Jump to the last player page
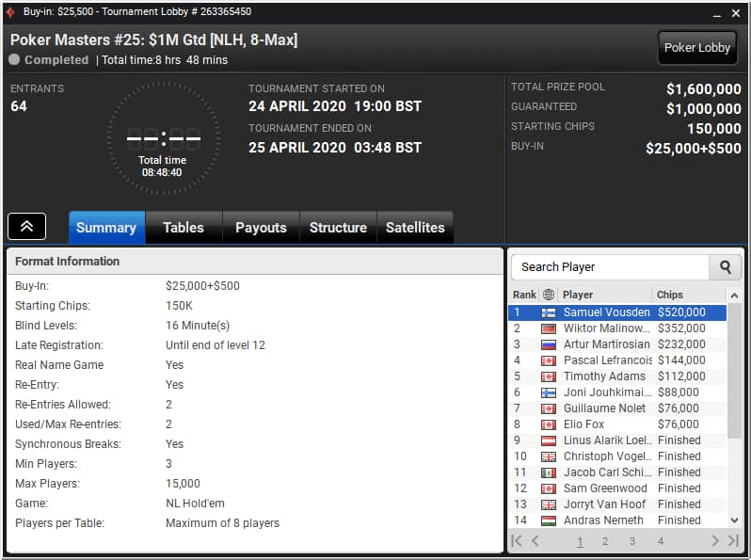Viewport: 751px width, 560px height. tap(733, 541)
